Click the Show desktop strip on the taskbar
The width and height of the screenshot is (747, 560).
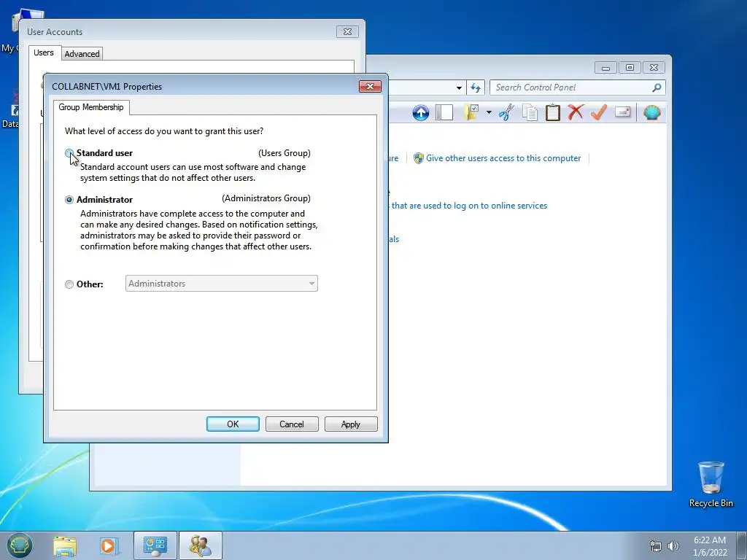click(x=742, y=546)
